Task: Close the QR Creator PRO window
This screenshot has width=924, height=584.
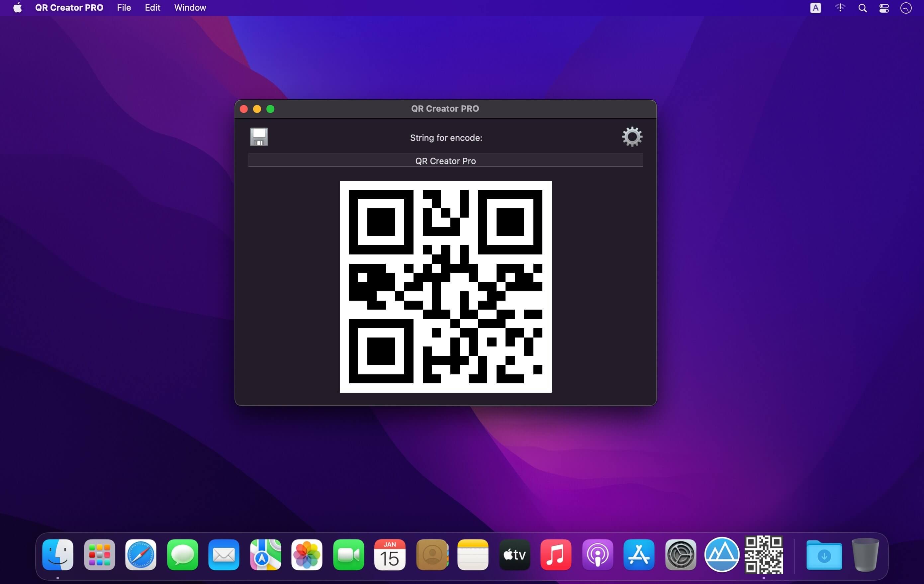Action: pos(244,109)
